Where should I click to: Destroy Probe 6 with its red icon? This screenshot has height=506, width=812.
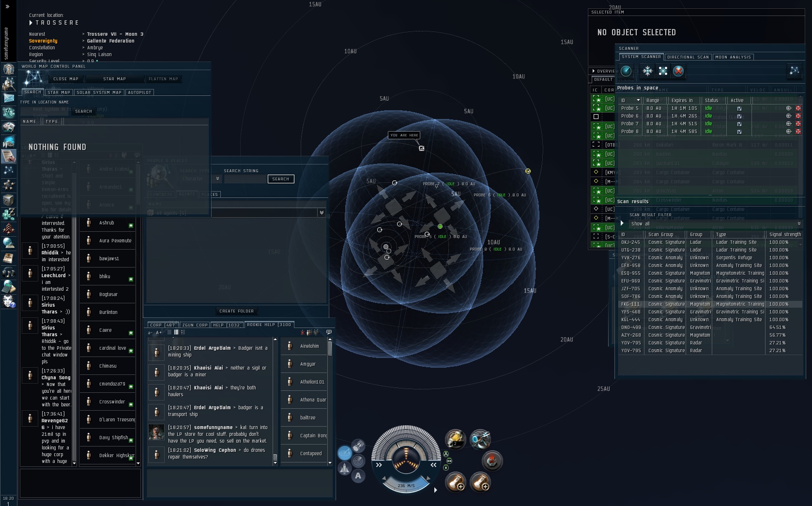coord(798,116)
